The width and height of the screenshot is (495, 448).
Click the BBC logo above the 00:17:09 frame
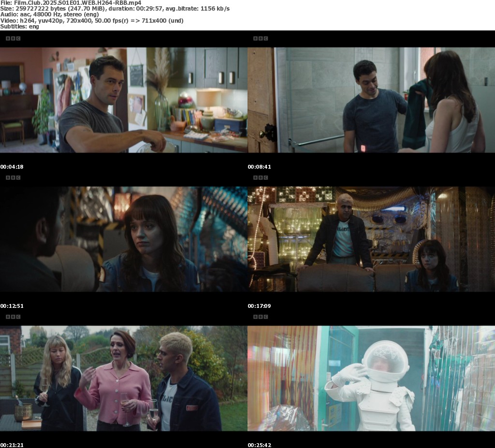click(x=260, y=177)
